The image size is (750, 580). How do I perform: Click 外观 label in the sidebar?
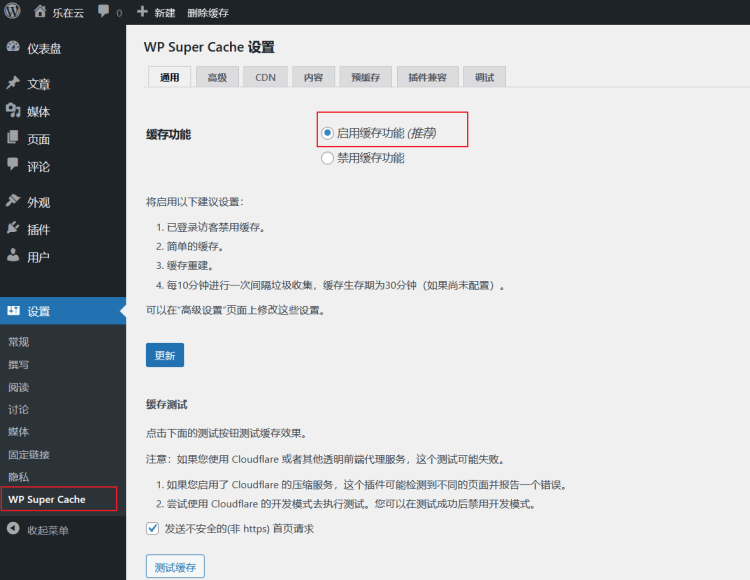point(38,202)
